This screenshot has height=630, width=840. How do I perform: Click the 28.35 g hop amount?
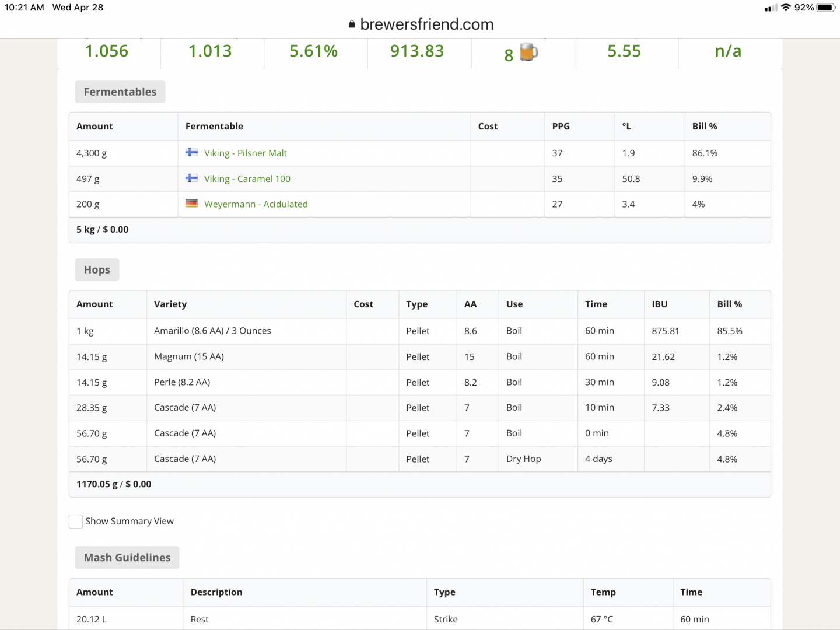pyautogui.click(x=92, y=408)
